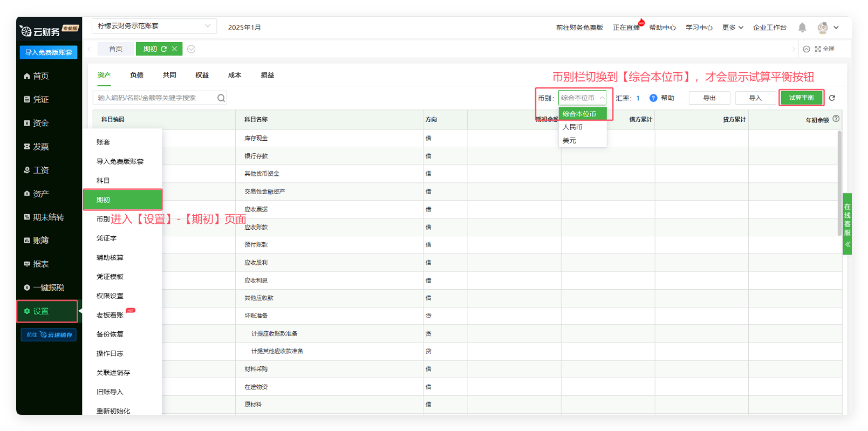The image size is (868, 431).
Task: Open the notification bell
Action: tap(802, 28)
